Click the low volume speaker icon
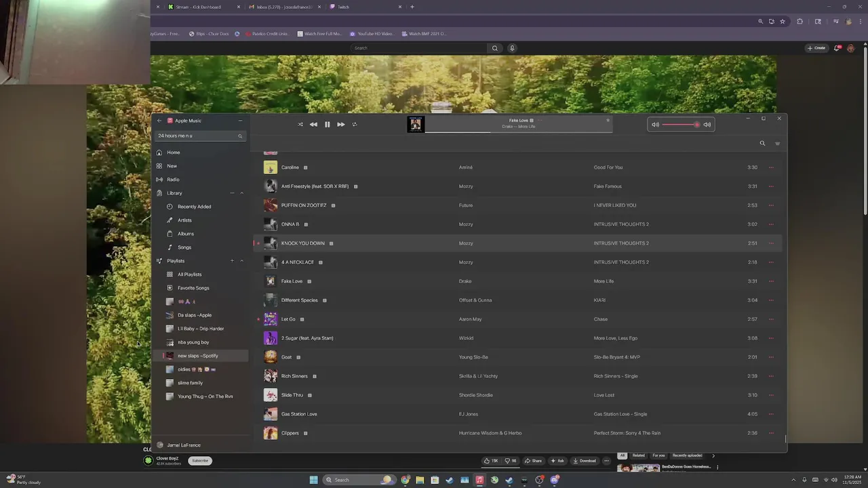 (655, 125)
